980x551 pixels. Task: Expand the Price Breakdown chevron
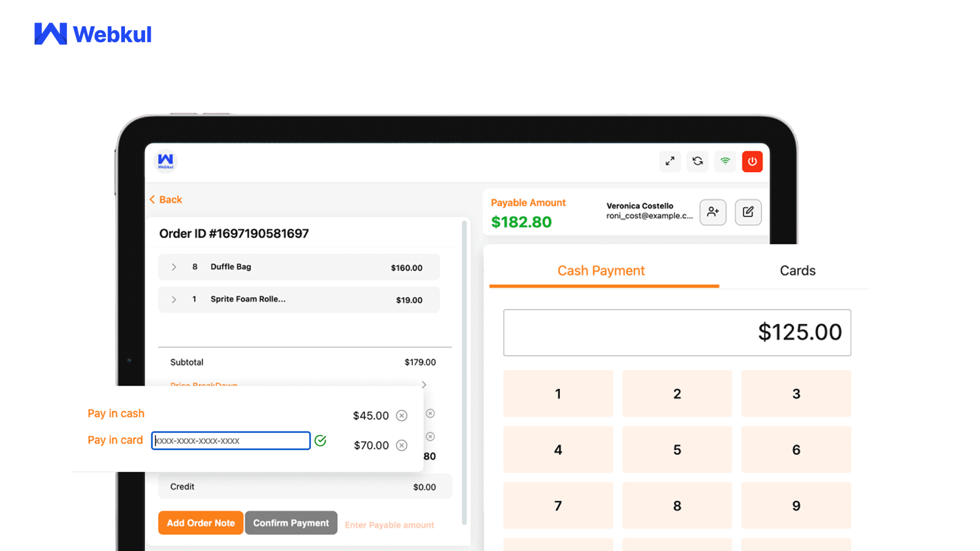pos(424,384)
